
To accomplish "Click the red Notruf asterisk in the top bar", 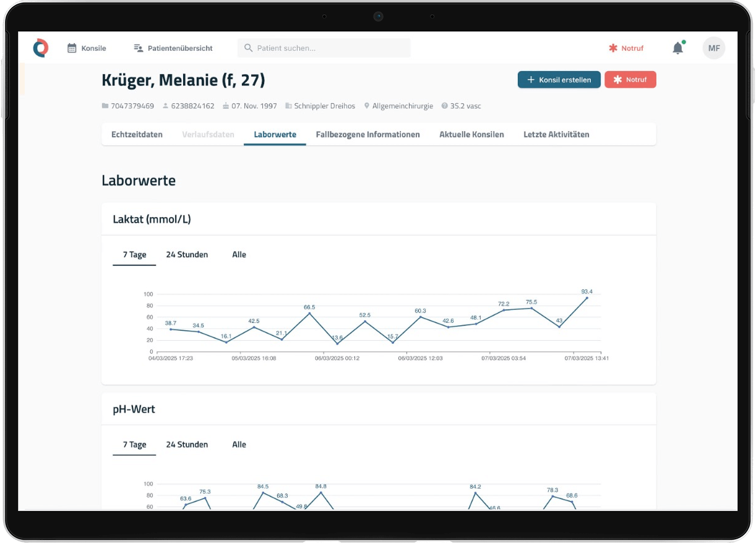I will tap(613, 48).
